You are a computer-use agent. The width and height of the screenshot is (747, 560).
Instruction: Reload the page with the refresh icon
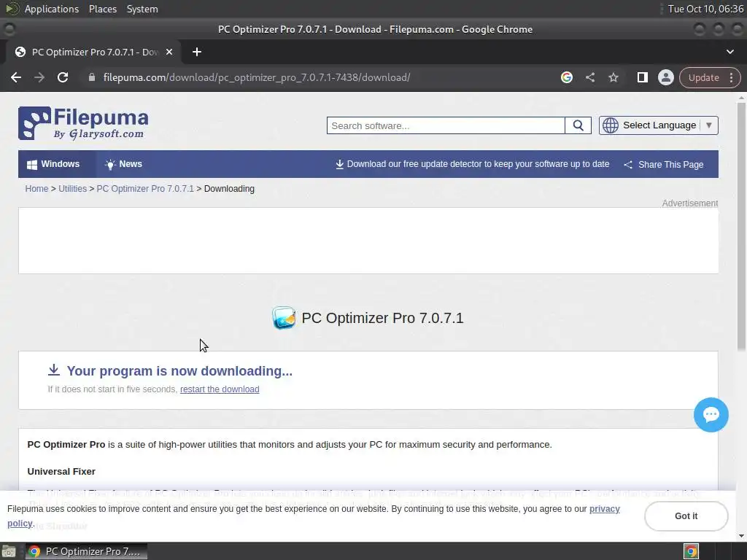(x=63, y=77)
